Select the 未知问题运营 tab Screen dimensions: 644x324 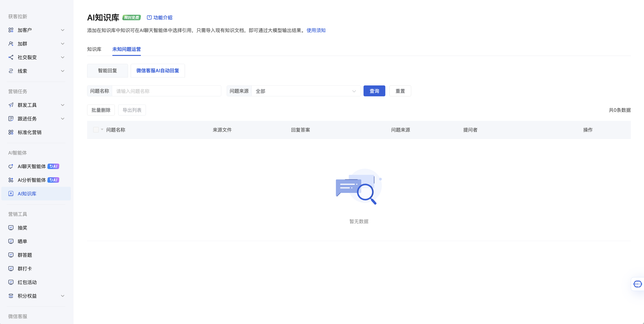126,49
